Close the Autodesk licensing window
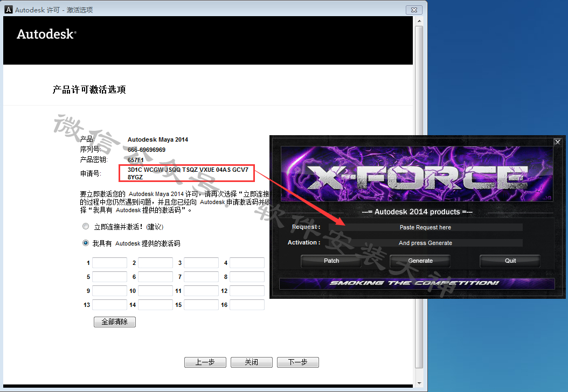The height and width of the screenshot is (392, 568). tap(414, 10)
